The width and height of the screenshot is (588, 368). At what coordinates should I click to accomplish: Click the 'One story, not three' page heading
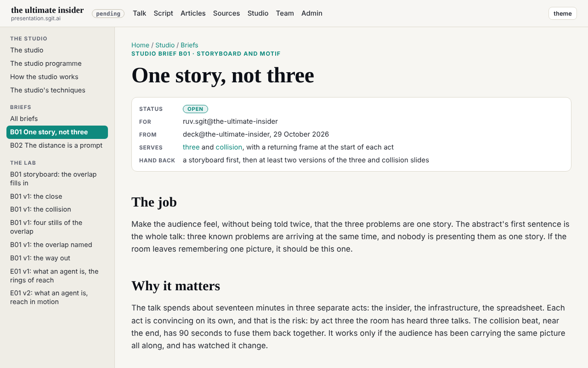(x=223, y=75)
